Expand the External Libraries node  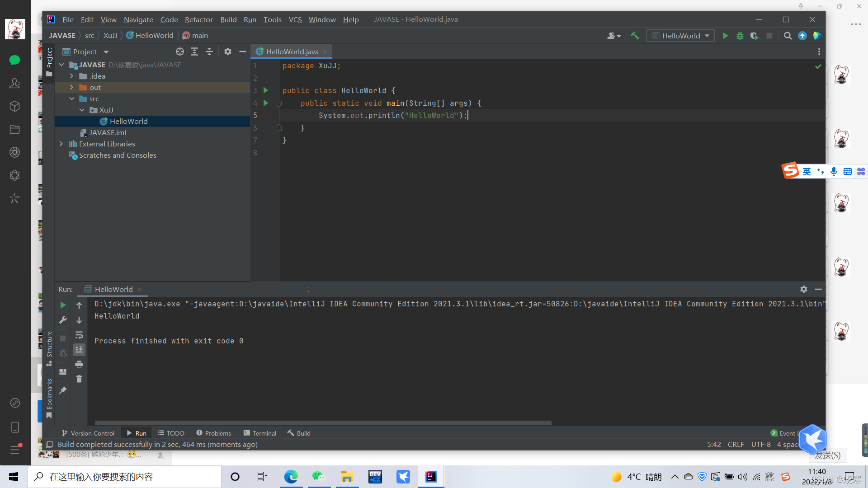tap(61, 144)
